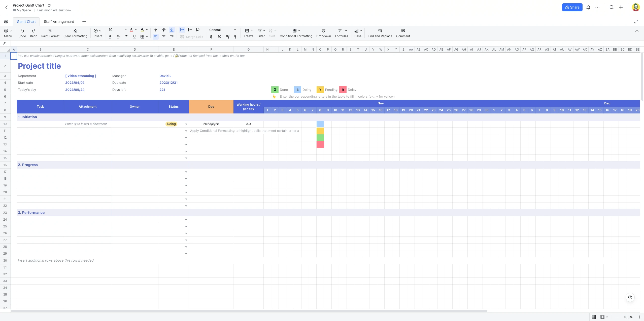Viewport: 644px width, 321px height.
Task: Open the fill color swatch picker
Action: 144,30
